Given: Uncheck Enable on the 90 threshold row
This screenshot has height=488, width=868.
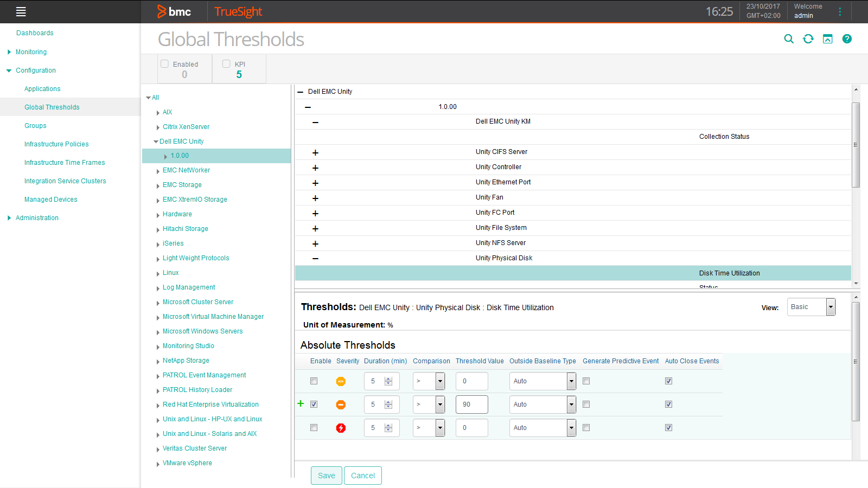Looking at the screenshot, I should [x=314, y=404].
